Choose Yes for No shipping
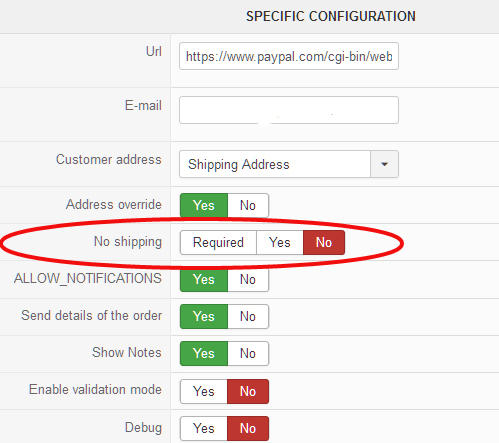The height and width of the screenshot is (443, 499). click(x=280, y=242)
